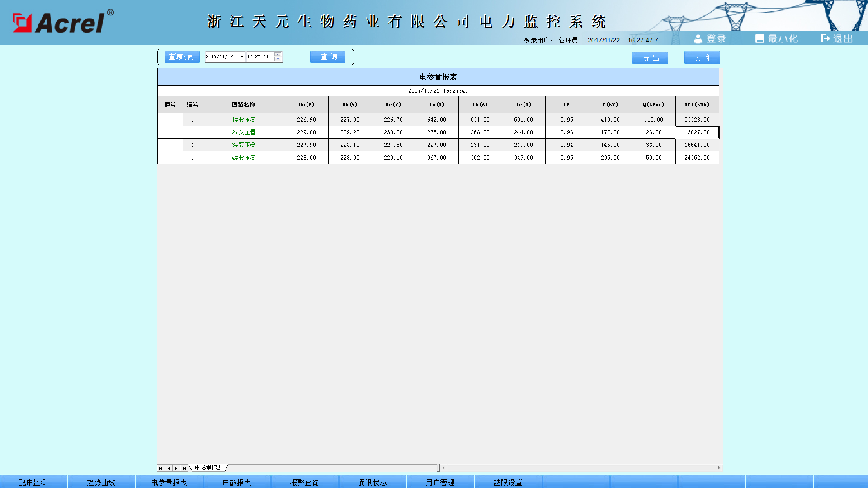Decrease the query time with down spinner

(278, 59)
